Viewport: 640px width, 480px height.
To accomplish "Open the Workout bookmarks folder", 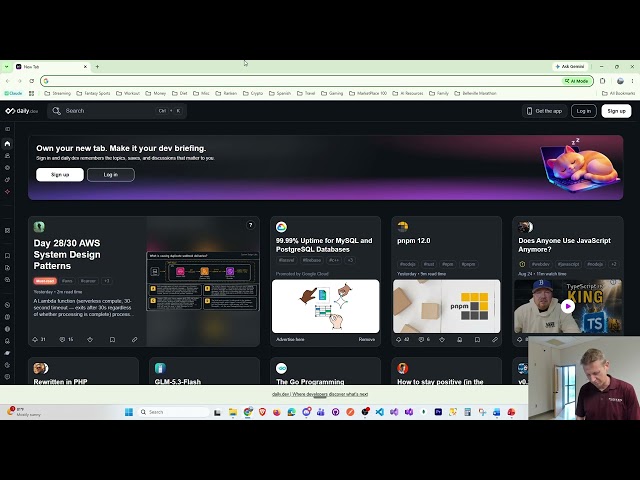I will coord(128,93).
